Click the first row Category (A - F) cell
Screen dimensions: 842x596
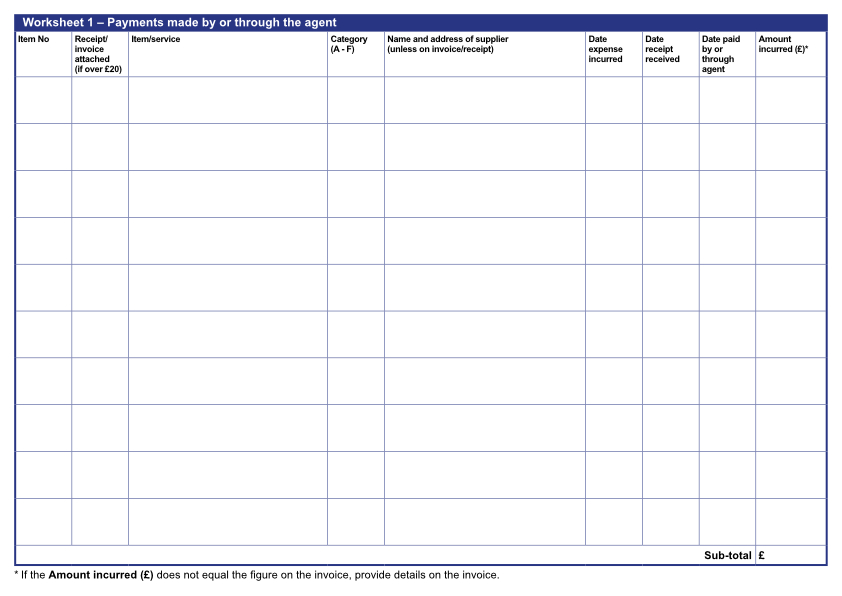[x=355, y=100]
